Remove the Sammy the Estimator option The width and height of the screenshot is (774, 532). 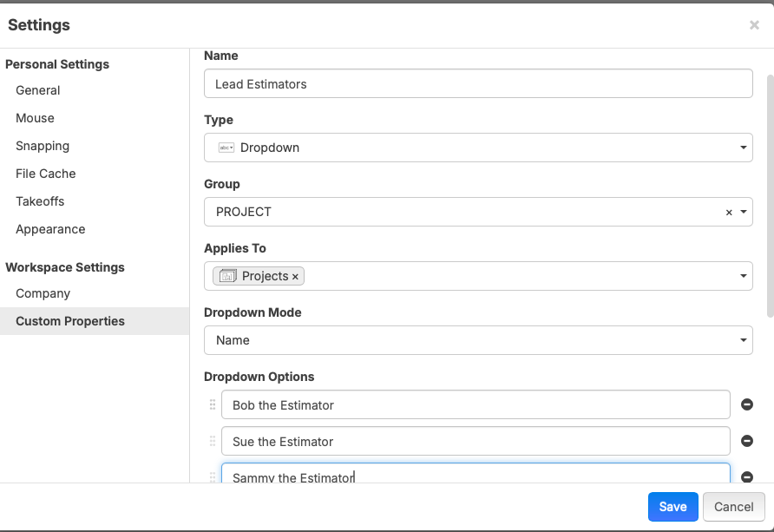point(746,476)
